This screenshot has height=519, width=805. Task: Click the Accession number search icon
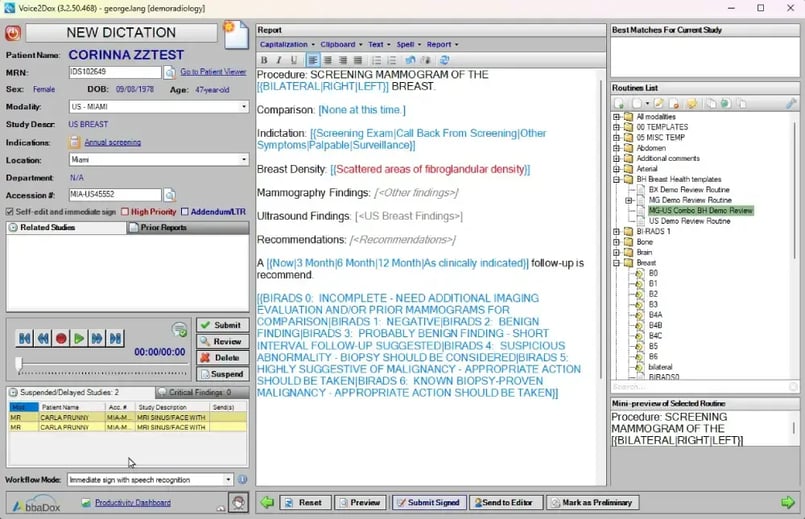point(169,195)
